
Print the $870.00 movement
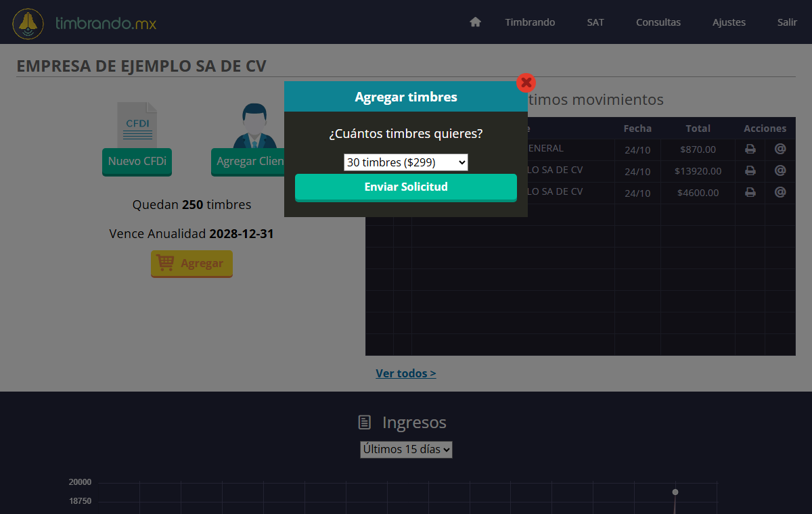click(x=750, y=149)
